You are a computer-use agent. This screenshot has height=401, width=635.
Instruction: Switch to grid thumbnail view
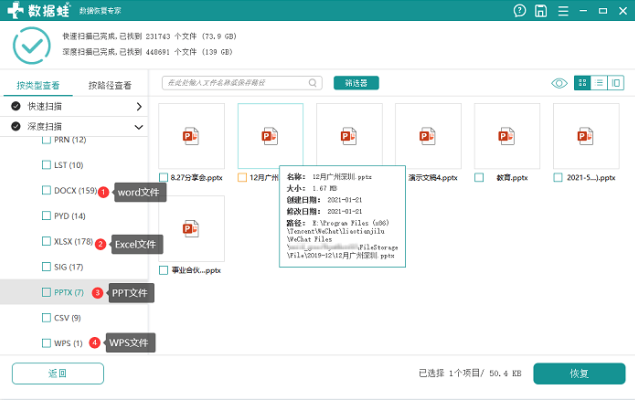tap(582, 83)
